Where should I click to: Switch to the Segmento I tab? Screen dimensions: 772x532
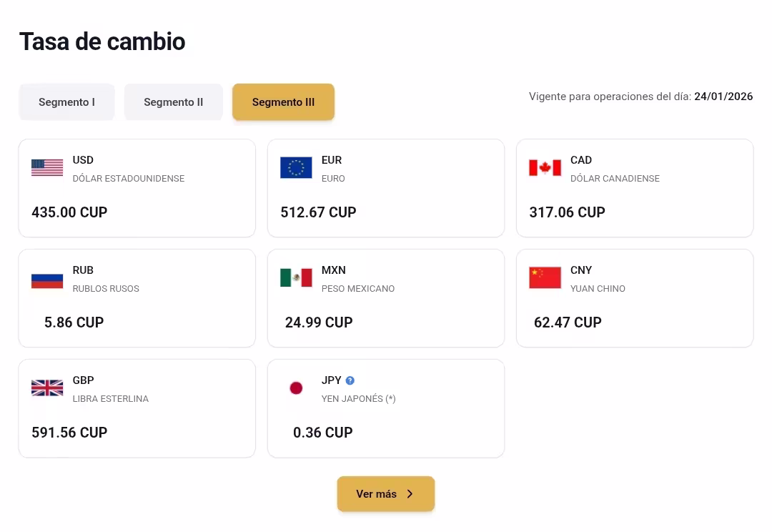tap(66, 102)
